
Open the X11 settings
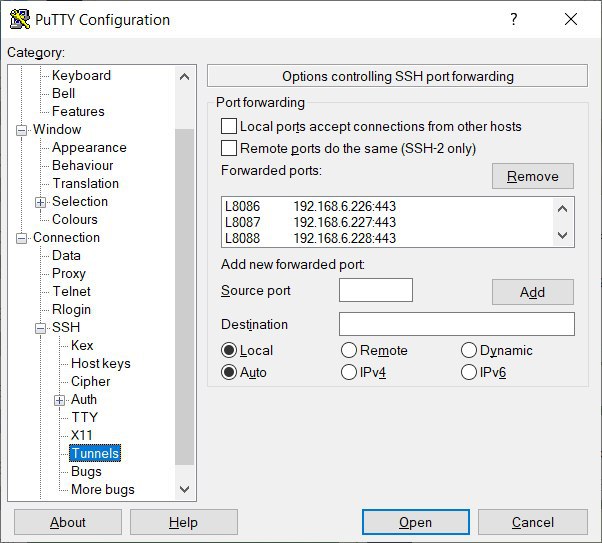click(x=82, y=435)
